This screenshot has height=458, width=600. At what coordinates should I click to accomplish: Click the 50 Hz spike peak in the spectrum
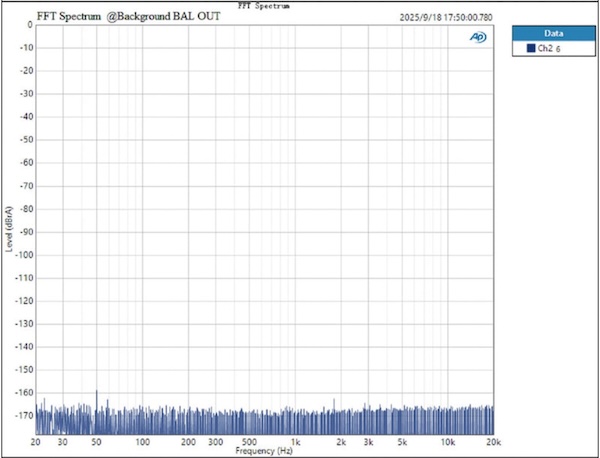[x=96, y=391]
